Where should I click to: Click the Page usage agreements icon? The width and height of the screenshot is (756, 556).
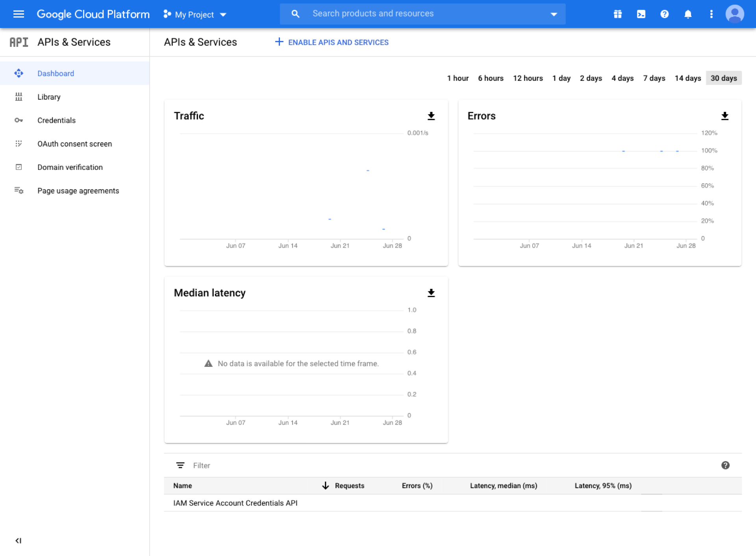19,191
